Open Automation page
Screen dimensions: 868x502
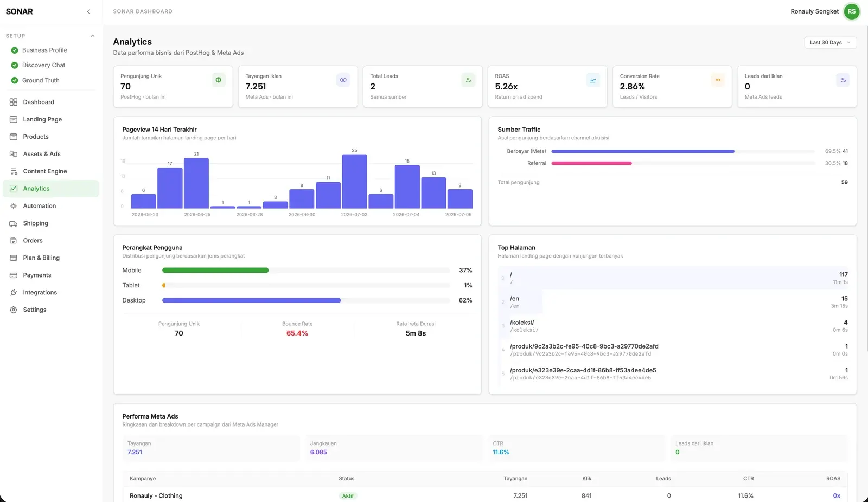tap(51, 206)
